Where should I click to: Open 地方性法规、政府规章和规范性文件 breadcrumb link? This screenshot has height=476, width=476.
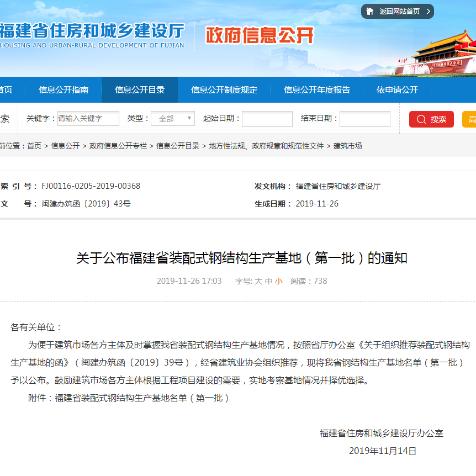tap(266, 146)
